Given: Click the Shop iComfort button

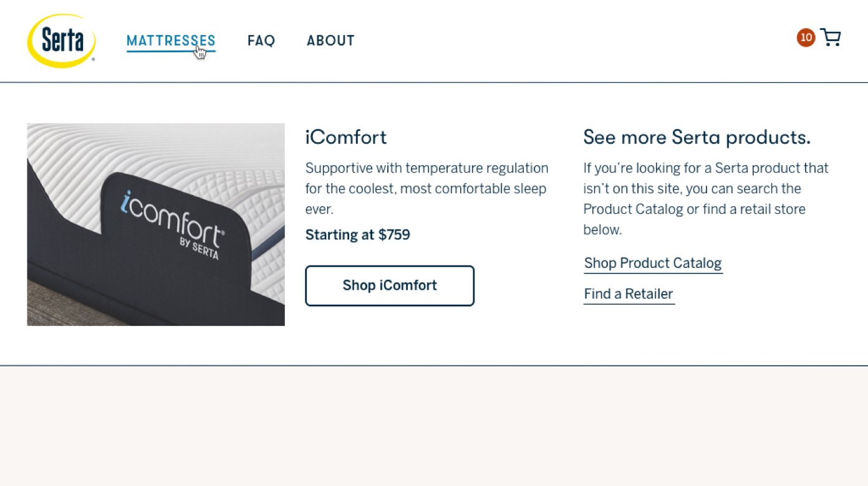Looking at the screenshot, I should coord(389,285).
